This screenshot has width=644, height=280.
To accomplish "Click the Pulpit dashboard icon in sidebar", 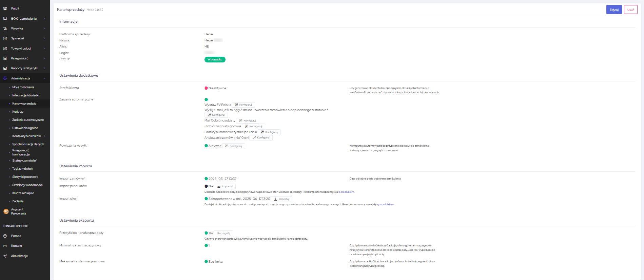I will 5,8.
